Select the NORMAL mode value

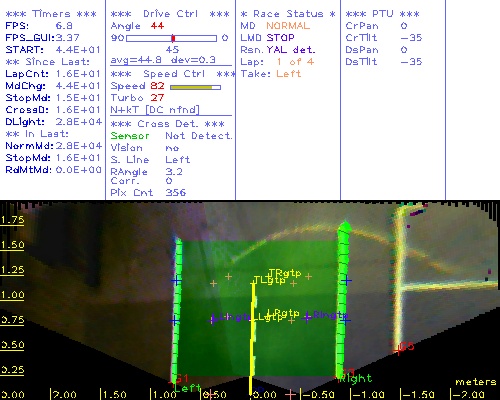(288, 26)
